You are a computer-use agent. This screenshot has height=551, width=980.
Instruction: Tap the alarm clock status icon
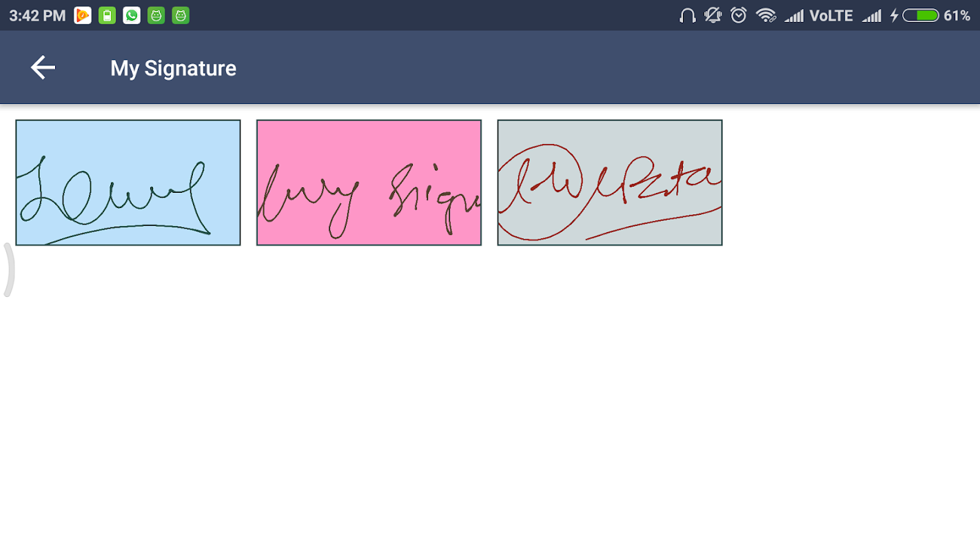tap(739, 15)
